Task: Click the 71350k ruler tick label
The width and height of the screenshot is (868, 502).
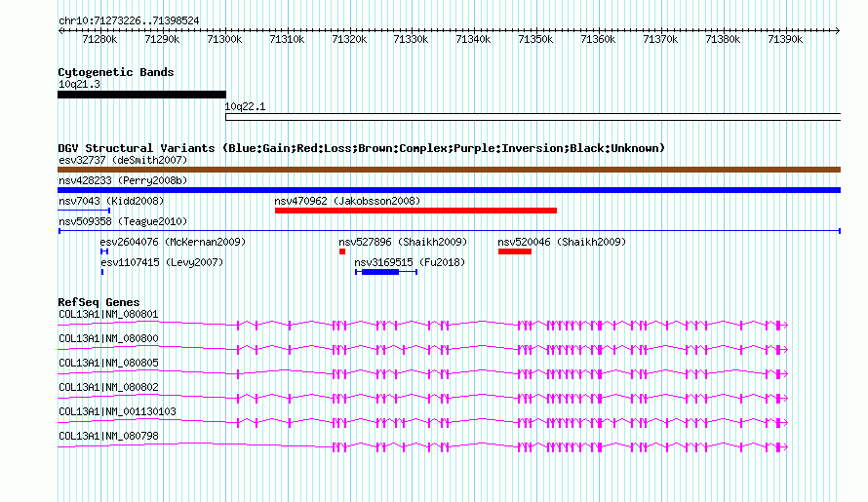Action: click(535, 40)
